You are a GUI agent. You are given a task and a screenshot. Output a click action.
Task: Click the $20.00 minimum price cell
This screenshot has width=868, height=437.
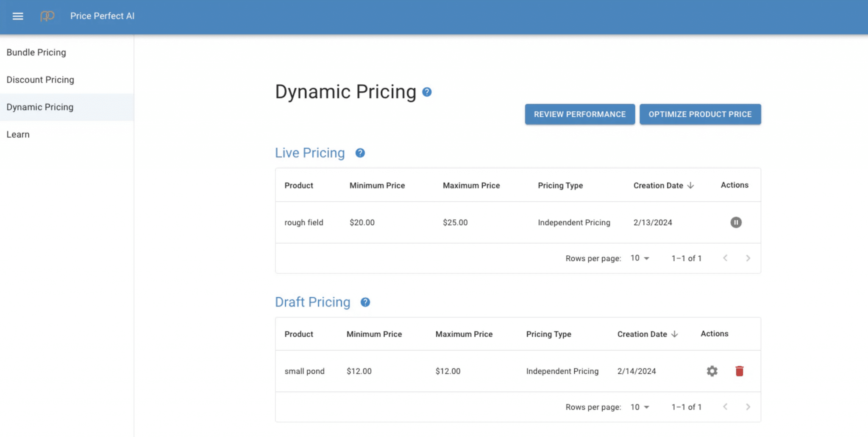coord(362,222)
